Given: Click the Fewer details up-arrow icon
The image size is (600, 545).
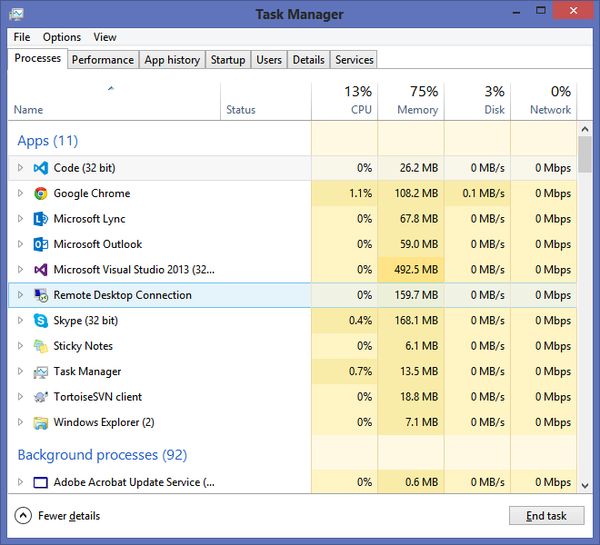Looking at the screenshot, I should tap(23, 516).
